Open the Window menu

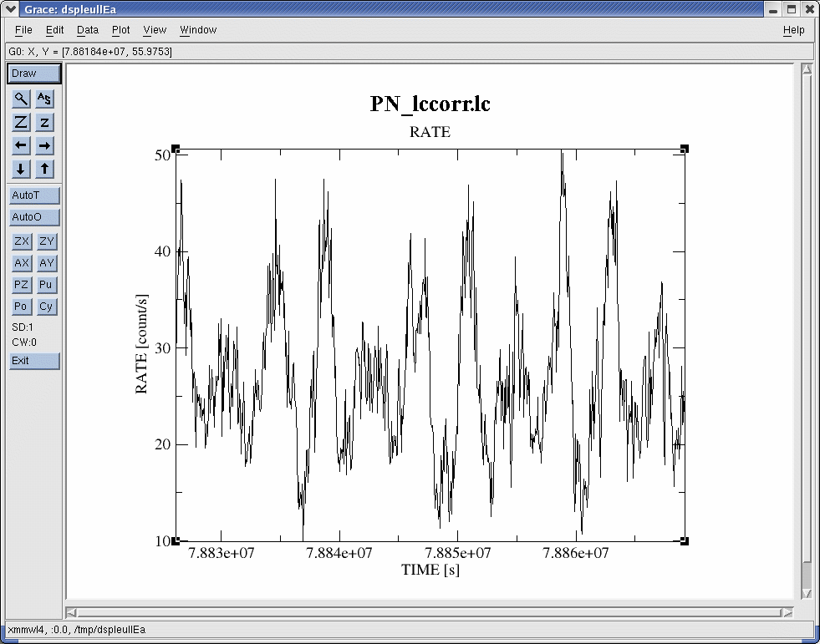pyautogui.click(x=198, y=30)
